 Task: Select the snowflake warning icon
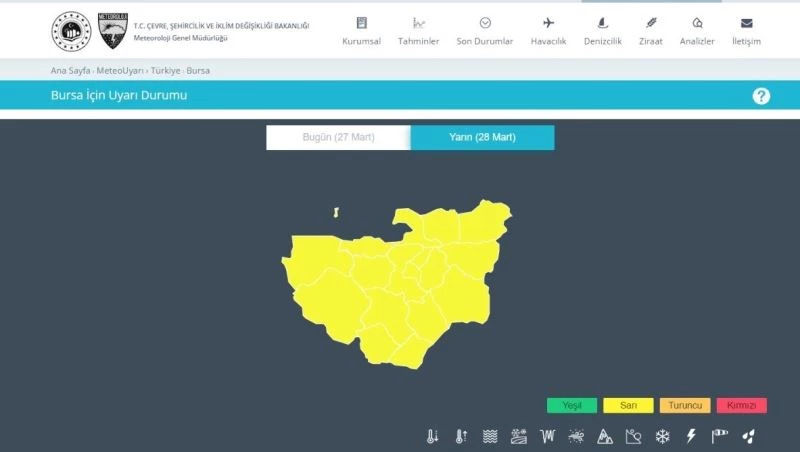point(662,436)
